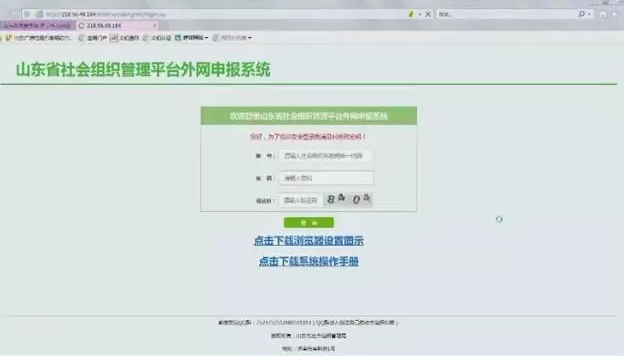This screenshot has height=360, width=624.
Task: Open the browser home icon
Action: (603, 14)
